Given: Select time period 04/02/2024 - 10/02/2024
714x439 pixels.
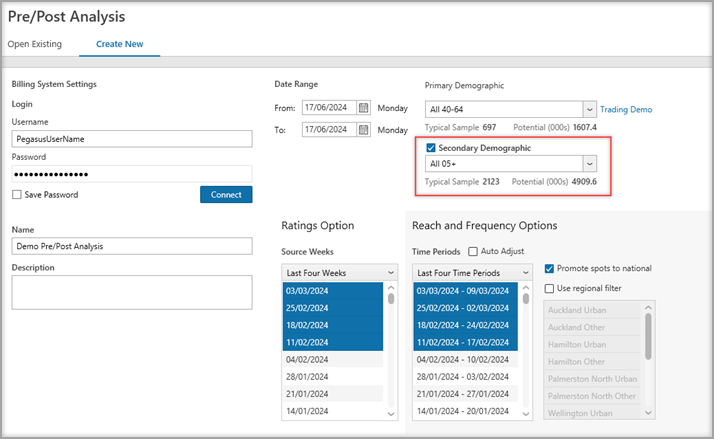Looking at the screenshot, I should (x=465, y=360).
